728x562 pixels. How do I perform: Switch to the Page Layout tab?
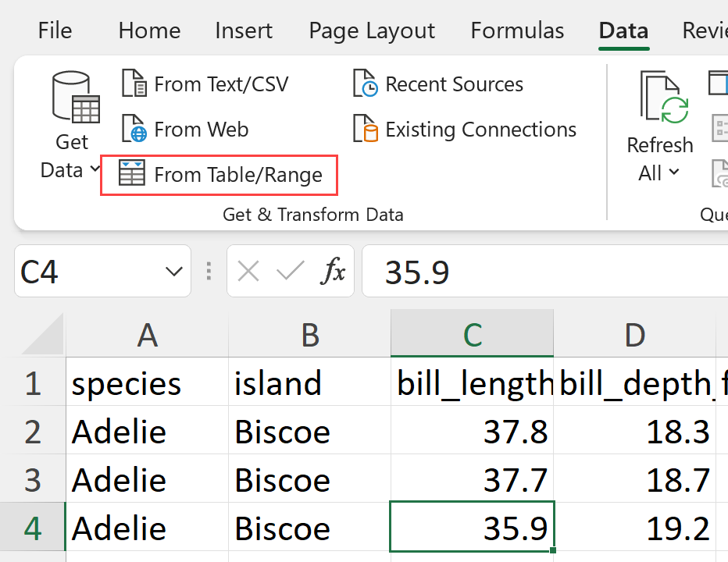coord(372,30)
